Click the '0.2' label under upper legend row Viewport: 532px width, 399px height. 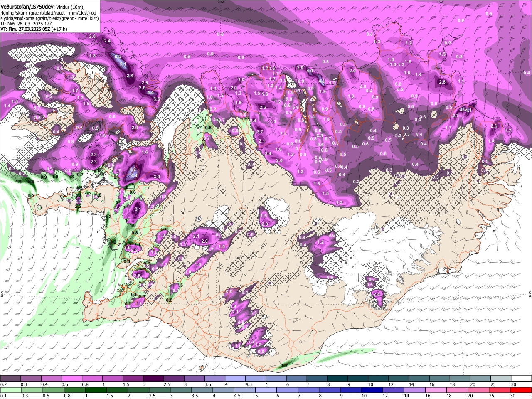pos(3,384)
